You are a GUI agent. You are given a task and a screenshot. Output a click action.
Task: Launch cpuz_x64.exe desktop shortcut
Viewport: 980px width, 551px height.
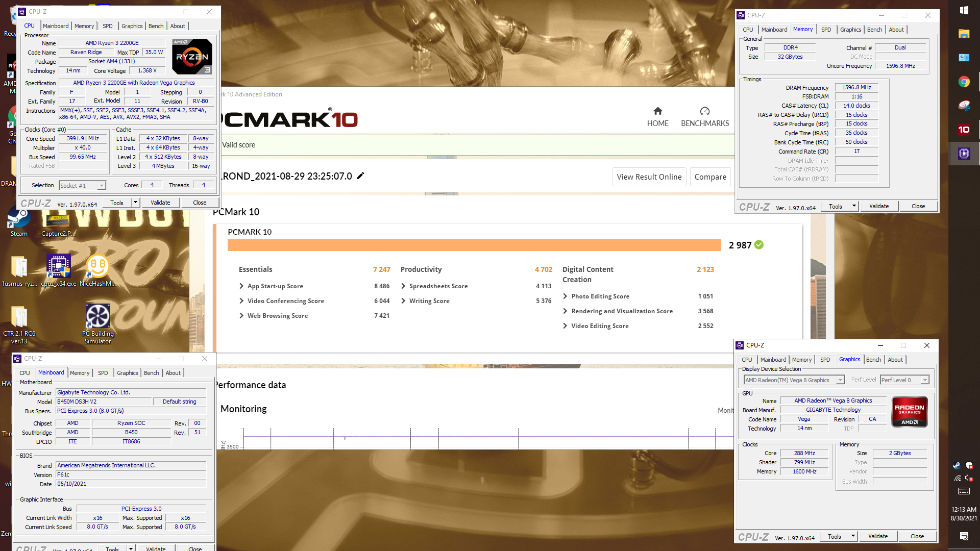58,270
